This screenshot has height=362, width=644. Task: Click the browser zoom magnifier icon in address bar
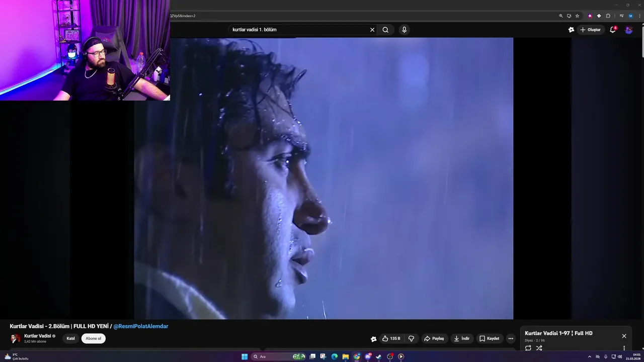click(561, 16)
